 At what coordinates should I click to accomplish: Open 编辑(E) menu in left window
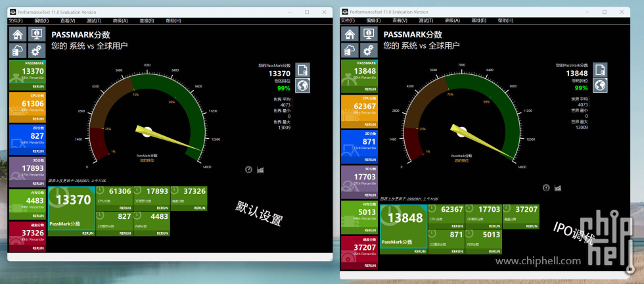pos(41,20)
